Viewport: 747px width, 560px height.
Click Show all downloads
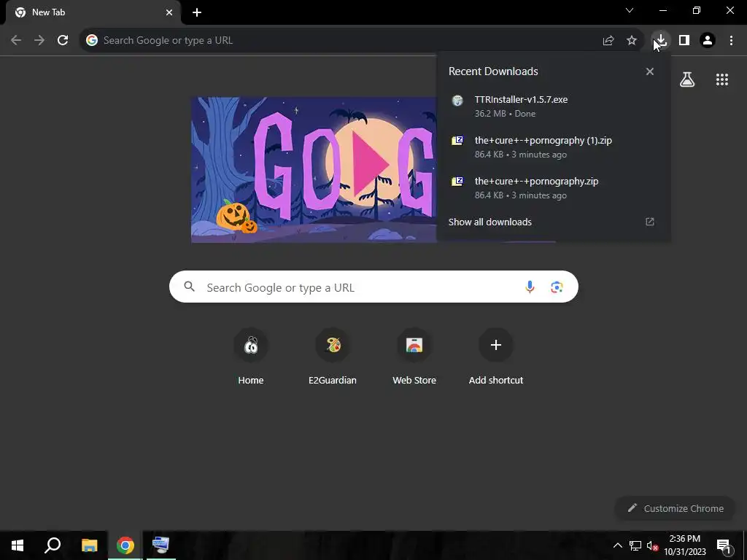point(489,222)
